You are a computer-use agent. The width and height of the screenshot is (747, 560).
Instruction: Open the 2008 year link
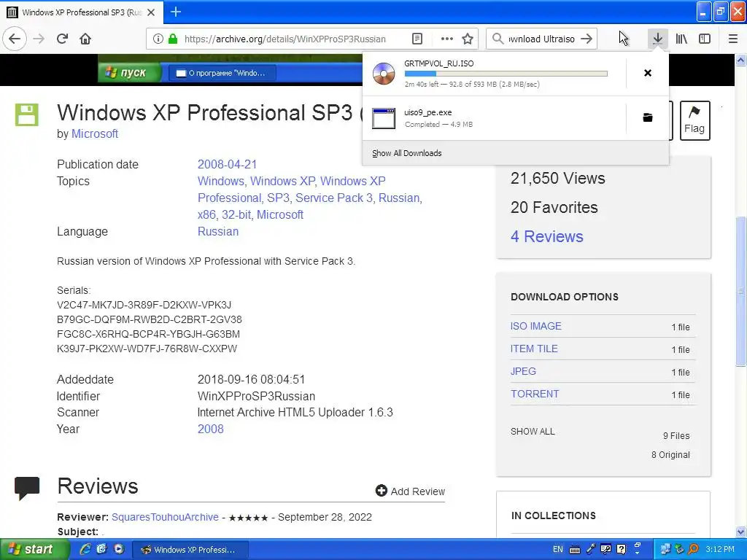(211, 429)
